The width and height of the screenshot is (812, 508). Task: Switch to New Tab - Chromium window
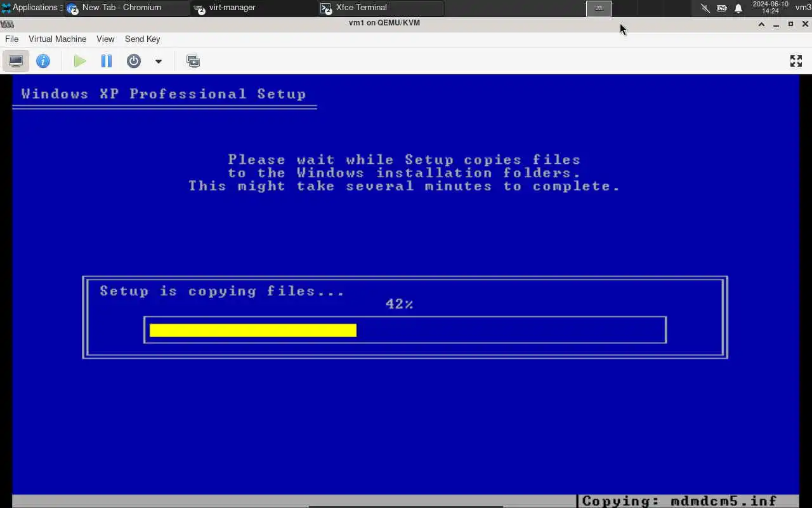[127, 8]
